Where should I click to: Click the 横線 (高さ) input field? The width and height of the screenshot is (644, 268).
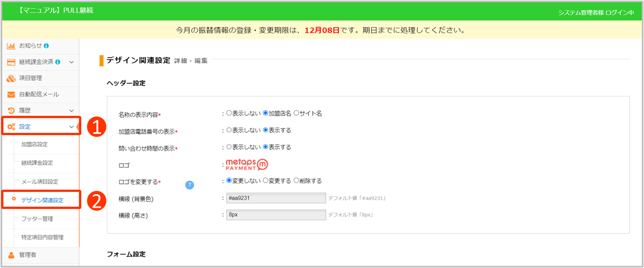[276, 215]
